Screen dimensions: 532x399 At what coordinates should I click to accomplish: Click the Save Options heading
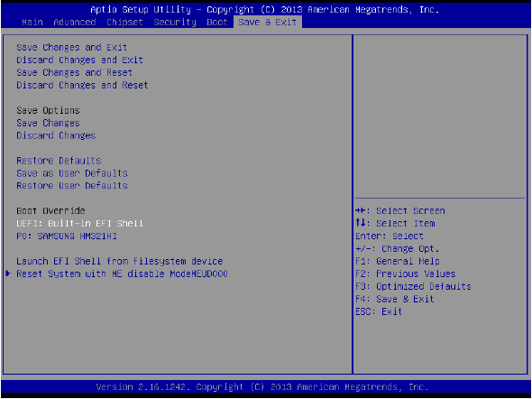[x=48, y=110]
